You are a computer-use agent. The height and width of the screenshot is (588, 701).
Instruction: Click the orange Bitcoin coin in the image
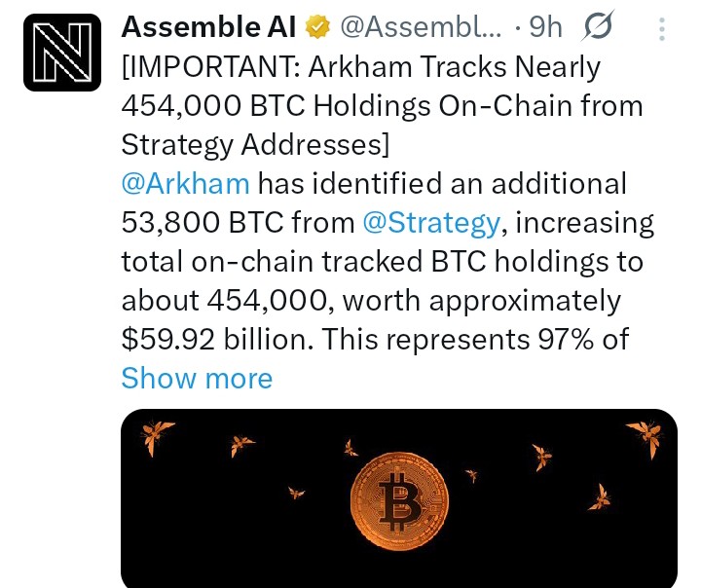[x=399, y=503]
